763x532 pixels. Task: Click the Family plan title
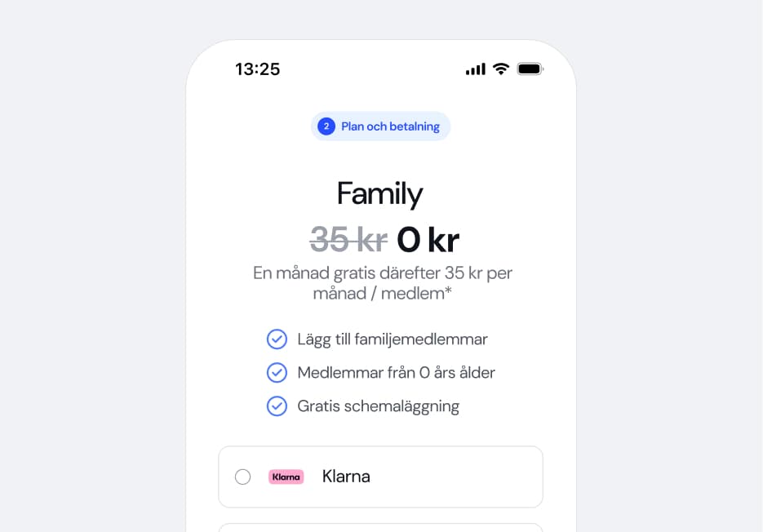point(380,193)
